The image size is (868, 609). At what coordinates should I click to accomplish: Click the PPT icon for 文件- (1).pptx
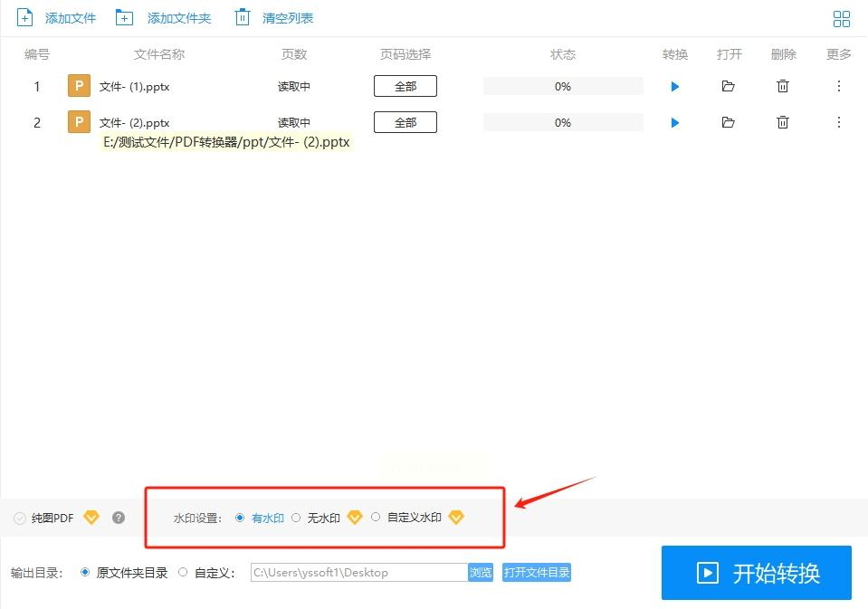[x=79, y=86]
